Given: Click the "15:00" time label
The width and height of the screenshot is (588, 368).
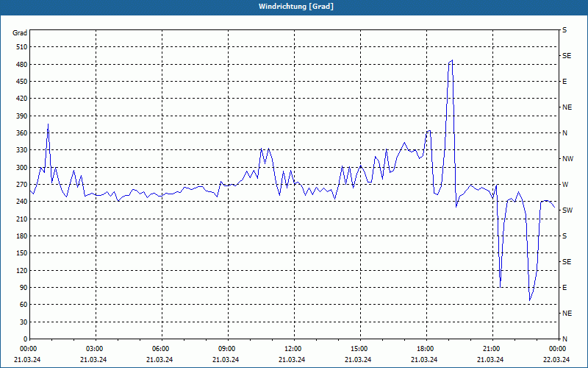Looking at the screenshot, I should (359, 349).
